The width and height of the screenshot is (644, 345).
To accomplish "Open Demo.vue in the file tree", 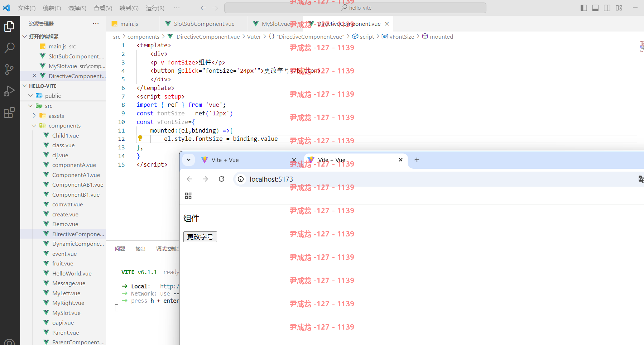I will [65, 224].
